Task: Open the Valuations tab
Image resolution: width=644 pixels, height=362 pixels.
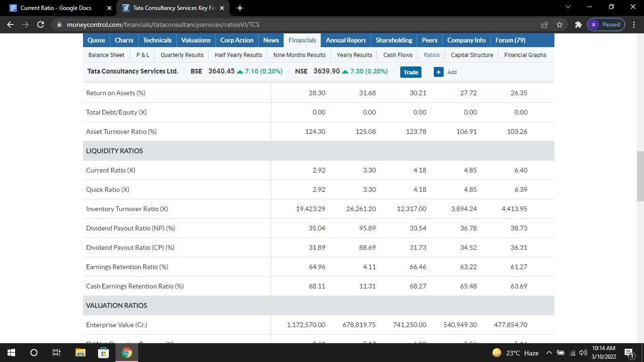Action: 196,40
